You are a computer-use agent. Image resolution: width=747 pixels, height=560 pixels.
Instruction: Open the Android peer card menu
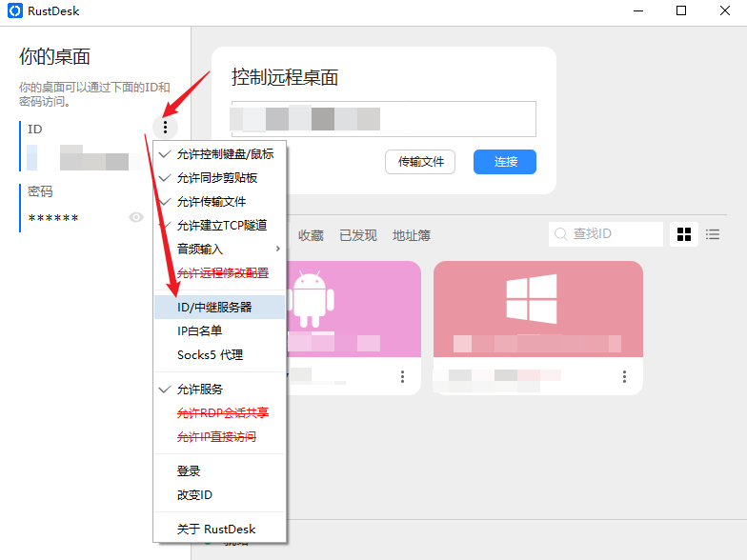point(402,377)
